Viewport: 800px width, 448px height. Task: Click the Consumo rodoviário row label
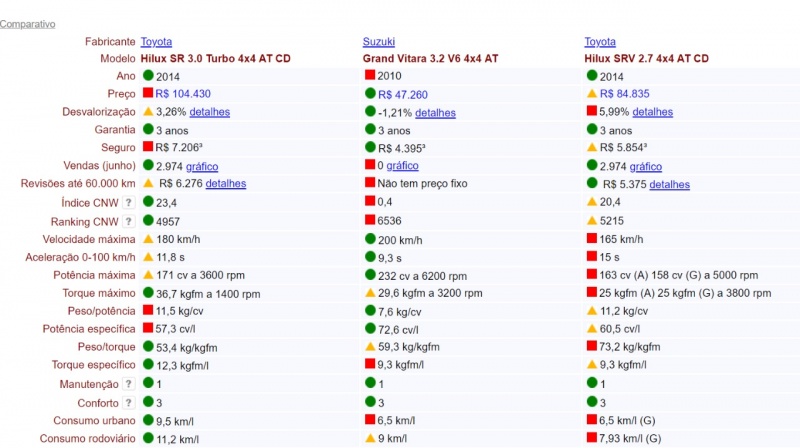(88, 438)
